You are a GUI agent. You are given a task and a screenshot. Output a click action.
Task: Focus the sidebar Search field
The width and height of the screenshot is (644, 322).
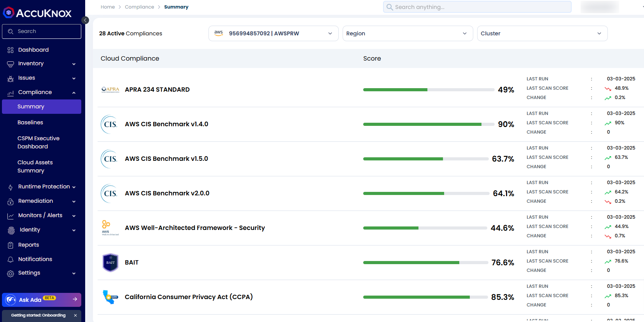(x=42, y=31)
